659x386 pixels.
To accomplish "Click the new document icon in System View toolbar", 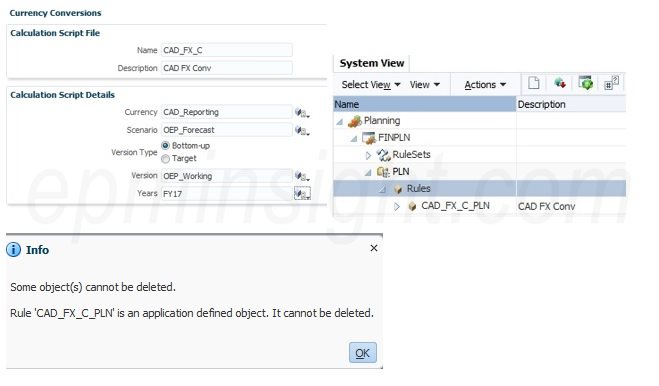I will pyautogui.click(x=534, y=83).
